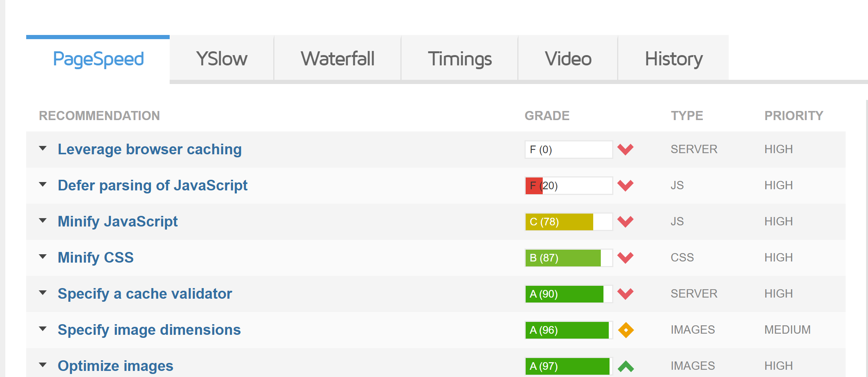Open the Minify CSS recommendation link
This screenshot has height=377, width=868.
(x=96, y=258)
